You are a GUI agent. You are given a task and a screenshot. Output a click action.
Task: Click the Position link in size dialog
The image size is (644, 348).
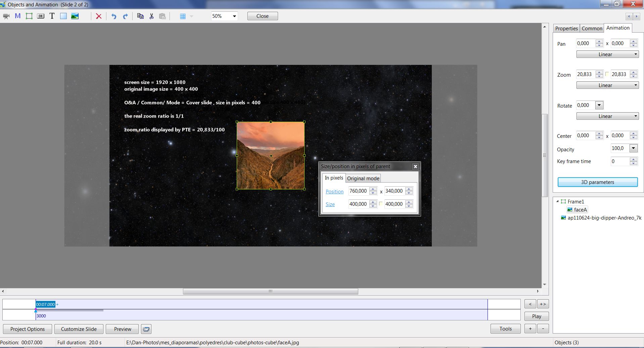334,191
